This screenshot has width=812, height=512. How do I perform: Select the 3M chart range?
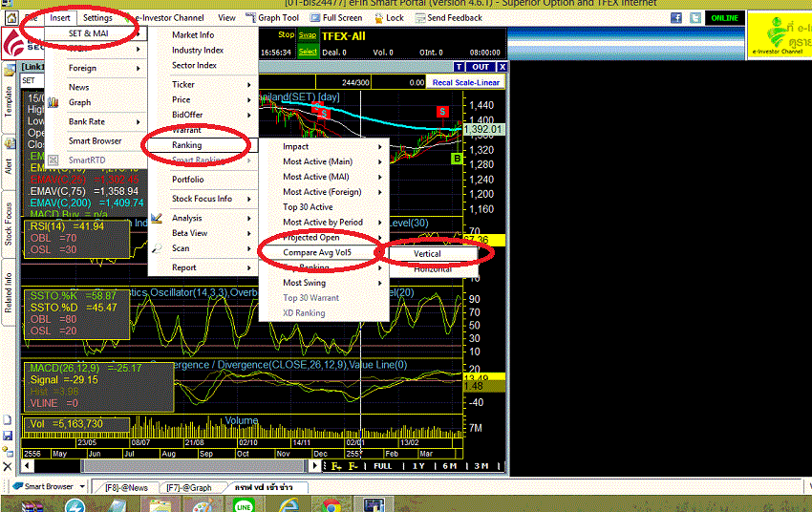(481, 466)
